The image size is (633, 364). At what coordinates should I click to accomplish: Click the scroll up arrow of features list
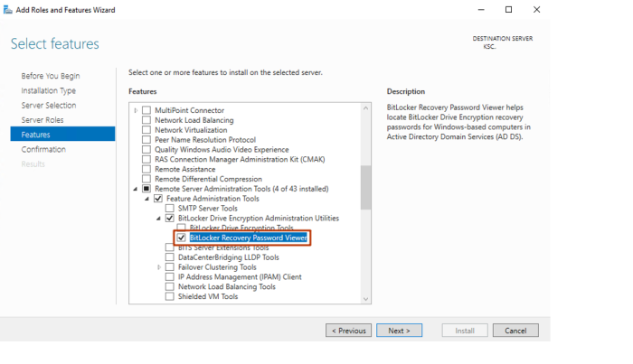[365, 108]
